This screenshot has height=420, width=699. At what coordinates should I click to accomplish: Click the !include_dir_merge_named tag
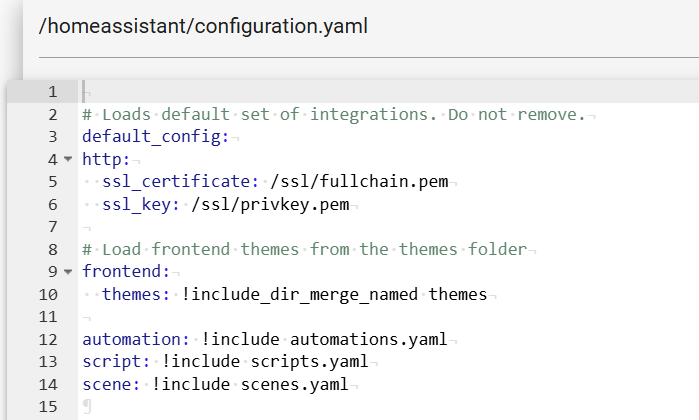(x=300, y=294)
